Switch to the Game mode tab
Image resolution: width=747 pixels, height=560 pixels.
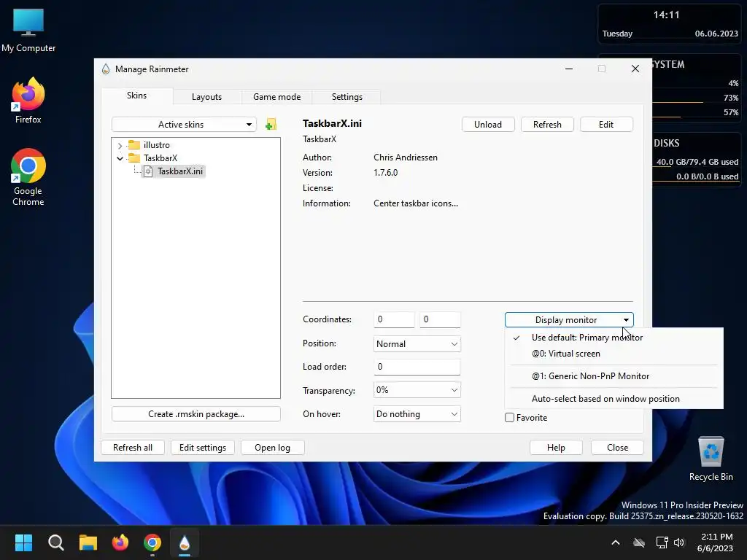276,97
